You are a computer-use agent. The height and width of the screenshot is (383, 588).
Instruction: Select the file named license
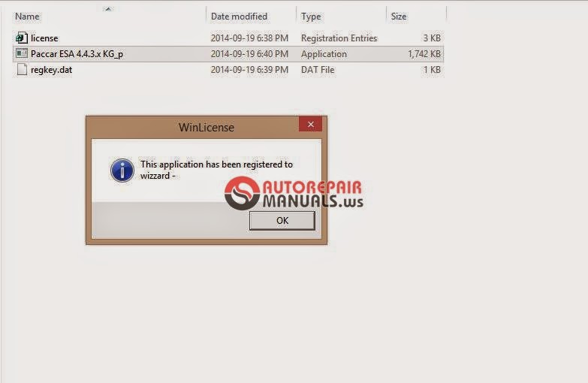pyautogui.click(x=44, y=38)
